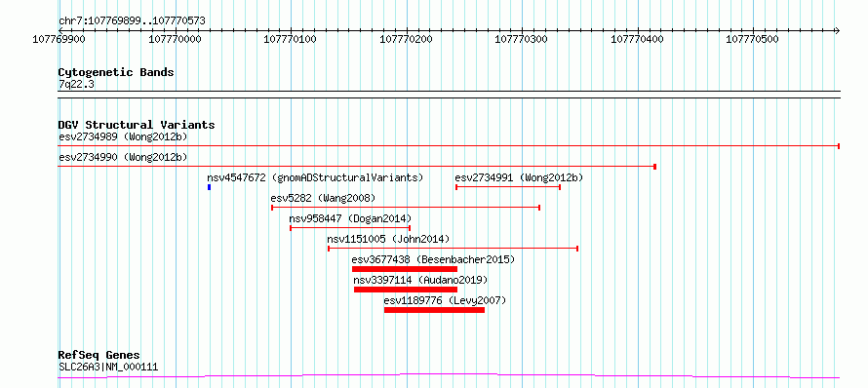Click the red span under esv5282
This screenshot has width=868, height=388.
click(406, 208)
